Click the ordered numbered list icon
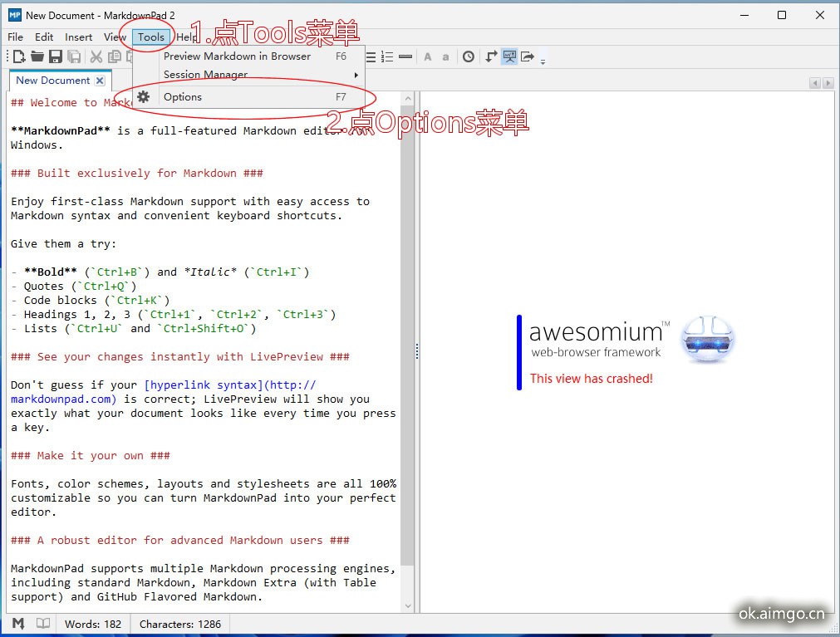Screen dimensions: 840x637 tap(387, 56)
